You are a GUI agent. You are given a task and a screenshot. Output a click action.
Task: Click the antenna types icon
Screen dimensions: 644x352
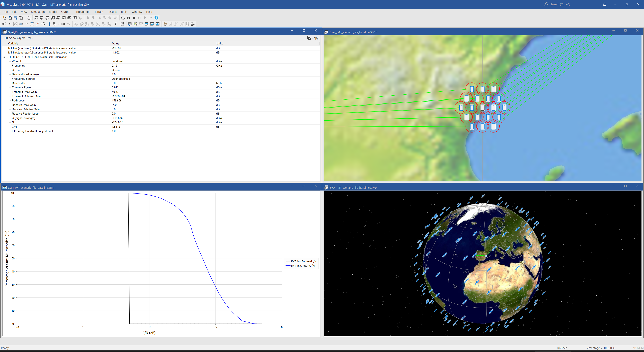pos(4,24)
